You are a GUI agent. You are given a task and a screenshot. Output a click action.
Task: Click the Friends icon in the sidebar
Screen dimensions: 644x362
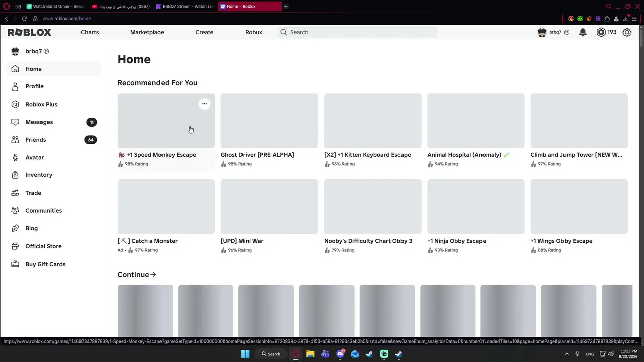pyautogui.click(x=15, y=140)
